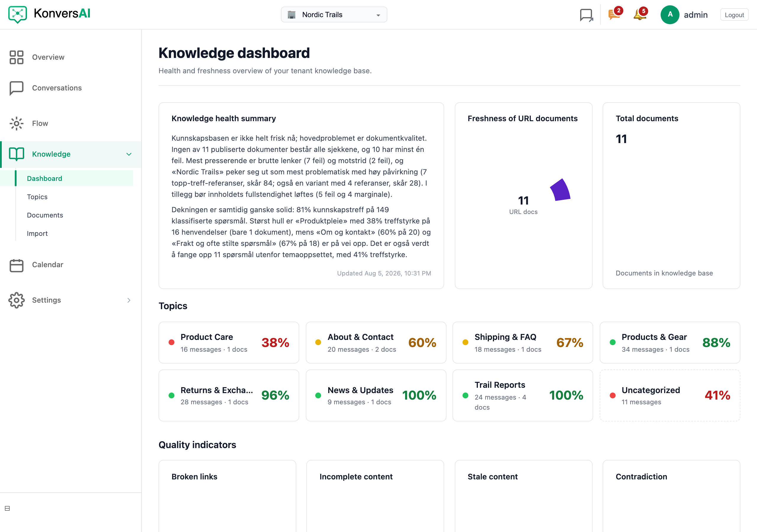Open Documents in Knowledge submenu

45,215
